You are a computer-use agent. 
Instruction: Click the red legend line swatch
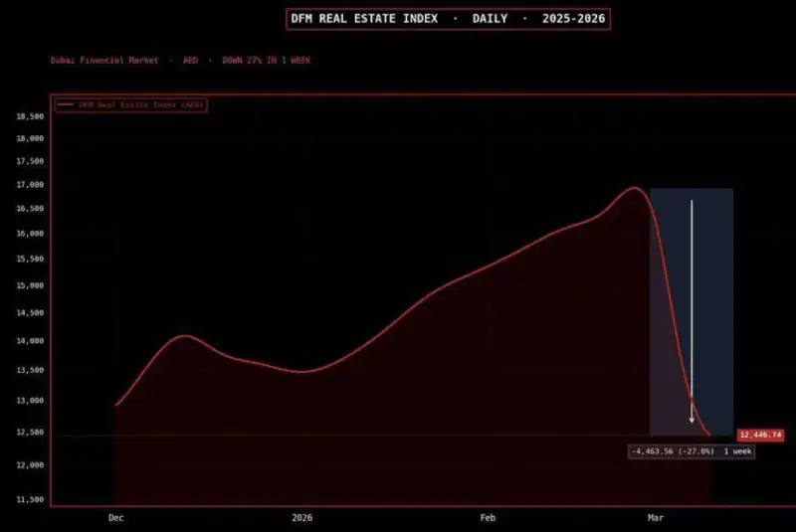click(66, 104)
